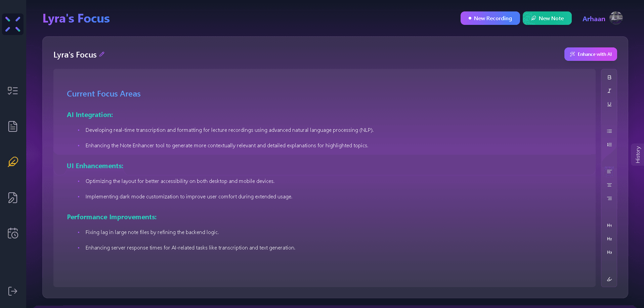The image size is (644, 308).
Task: Click the Enhance with AI button
Action: click(590, 54)
